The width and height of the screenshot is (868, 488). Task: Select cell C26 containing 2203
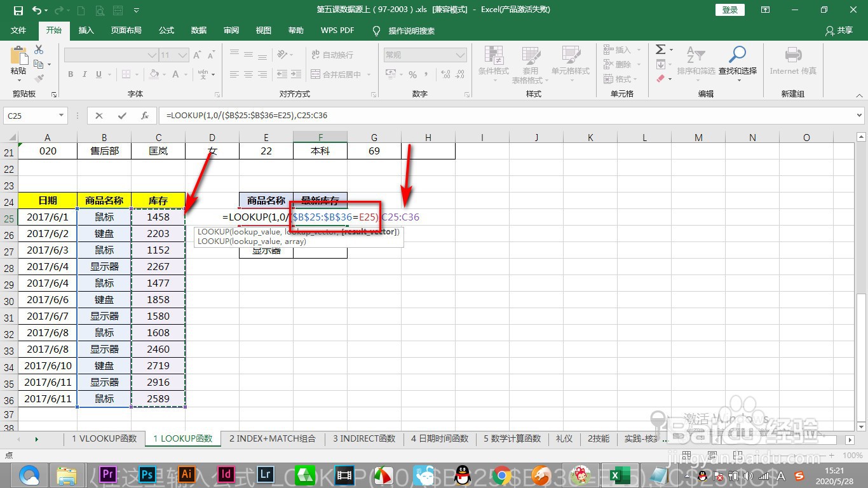[x=158, y=233]
